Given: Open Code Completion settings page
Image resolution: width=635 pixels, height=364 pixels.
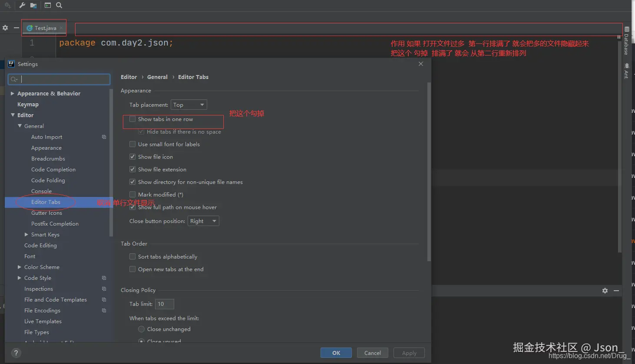Looking at the screenshot, I should point(53,170).
